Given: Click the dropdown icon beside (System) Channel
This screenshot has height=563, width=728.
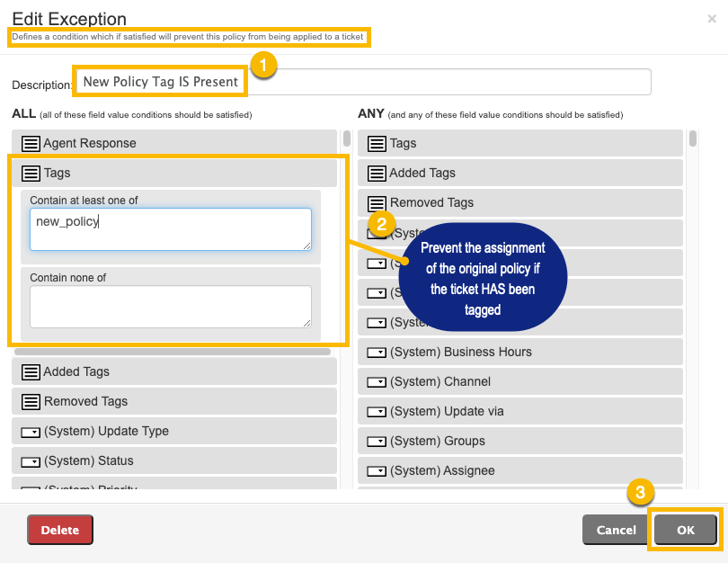Looking at the screenshot, I should (x=377, y=382).
